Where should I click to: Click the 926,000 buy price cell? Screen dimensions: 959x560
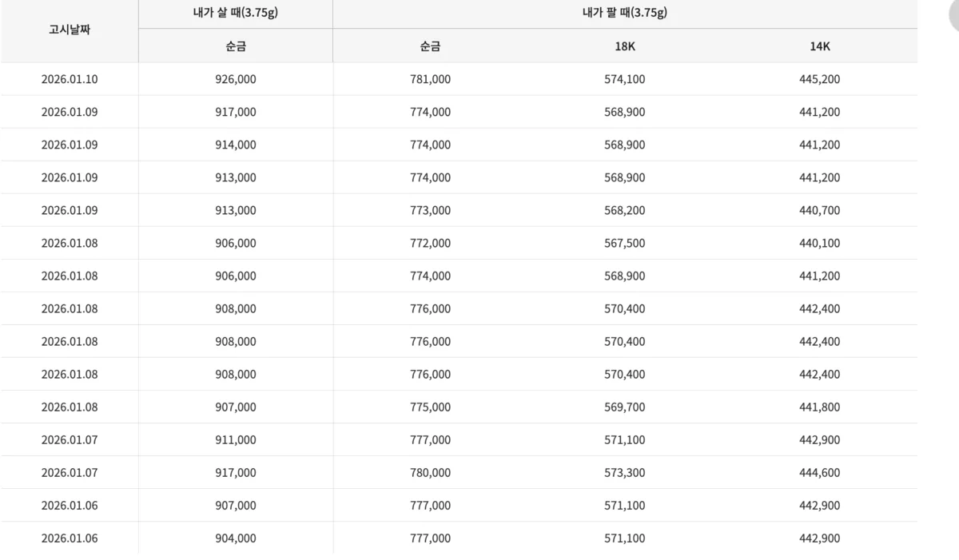[x=236, y=79]
